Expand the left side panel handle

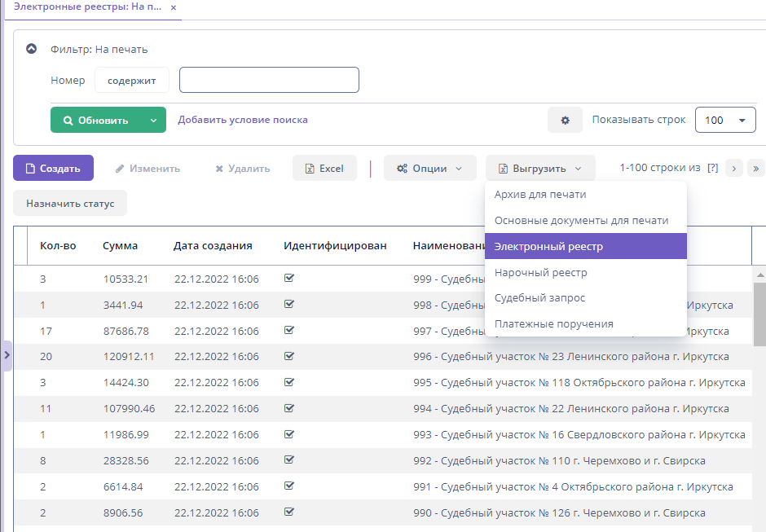click(x=7, y=355)
